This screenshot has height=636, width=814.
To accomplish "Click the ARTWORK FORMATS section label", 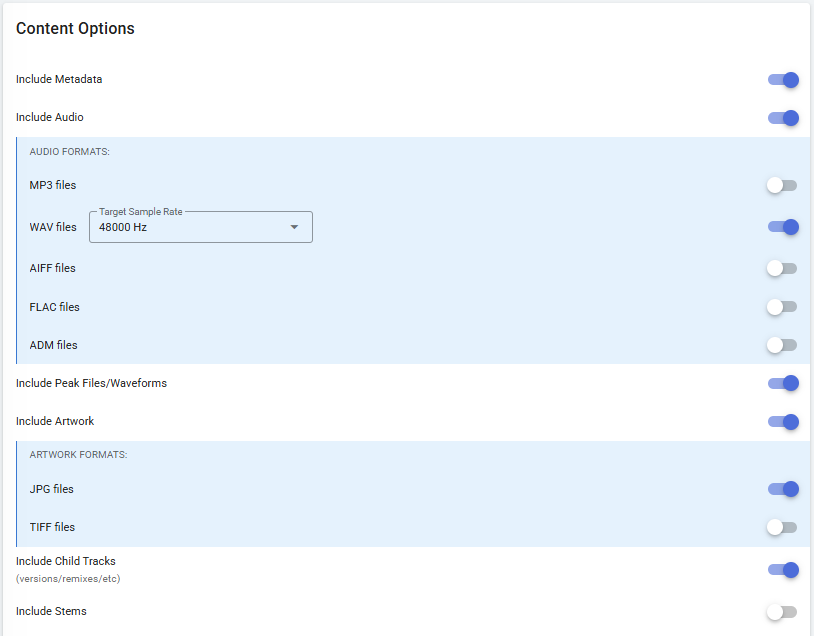I will point(78,455).
